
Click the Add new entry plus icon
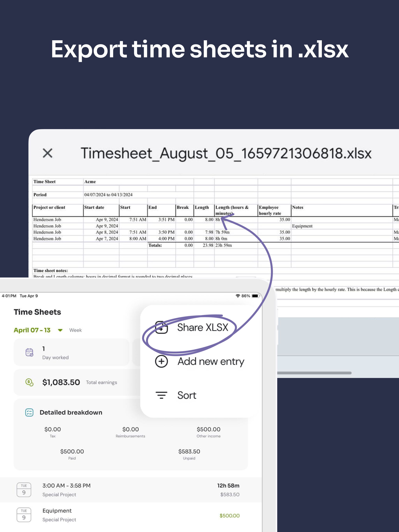pos(161,361)
